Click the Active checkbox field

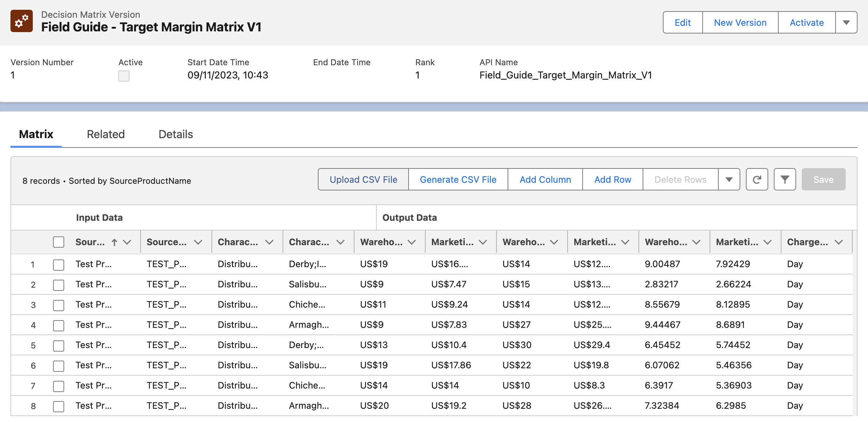coord(124,76)
